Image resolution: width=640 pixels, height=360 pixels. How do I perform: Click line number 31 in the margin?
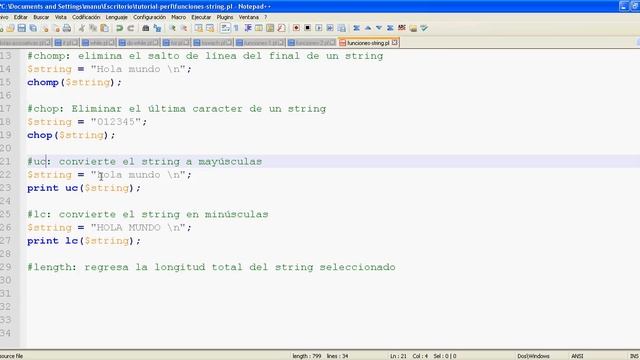[x=6, y=293]
